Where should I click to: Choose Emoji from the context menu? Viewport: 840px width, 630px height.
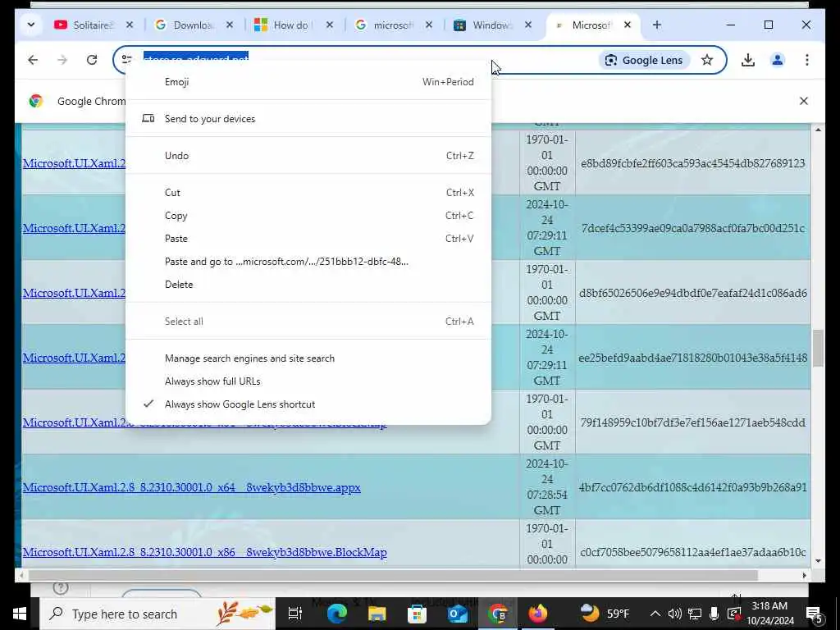pyautogui.click(x=308, y=82)
